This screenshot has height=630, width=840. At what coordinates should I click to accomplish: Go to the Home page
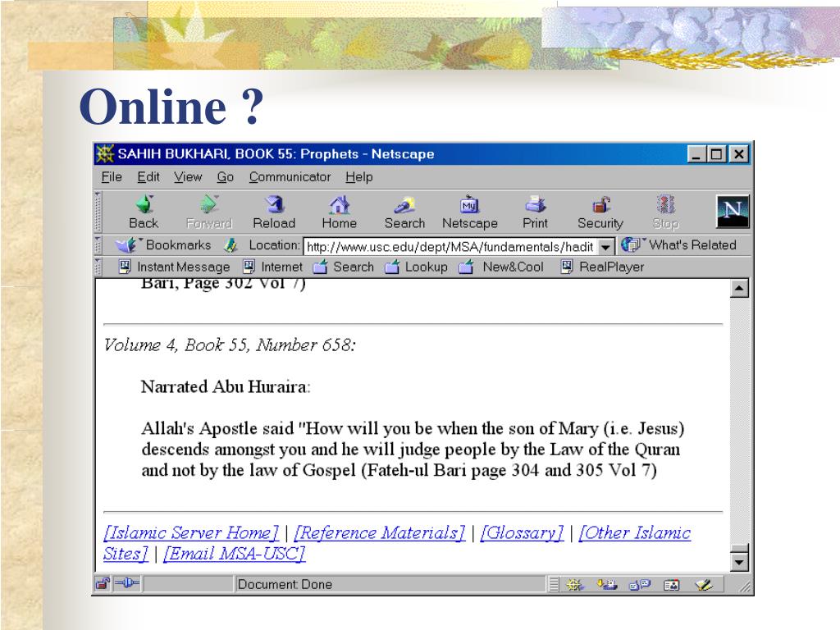[339, 212]
